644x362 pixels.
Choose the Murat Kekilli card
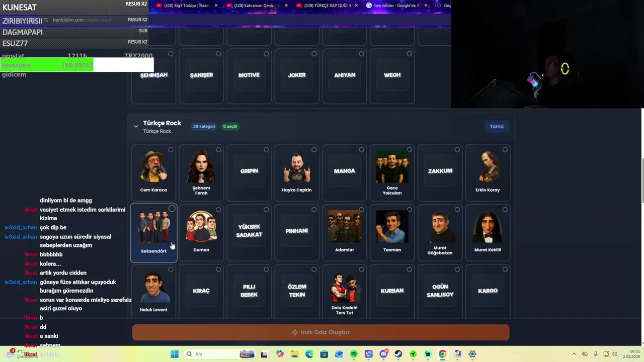click(488, 233)
